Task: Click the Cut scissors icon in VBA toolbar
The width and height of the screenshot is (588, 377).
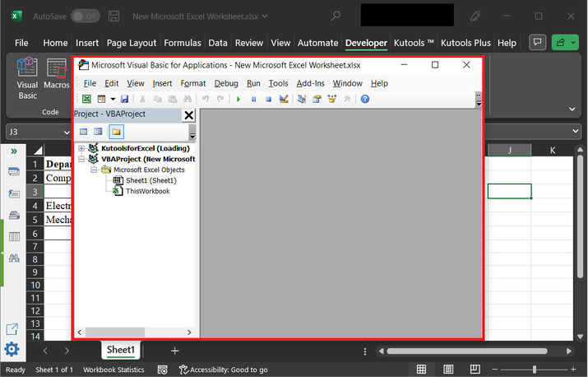Action: point(142,99)
